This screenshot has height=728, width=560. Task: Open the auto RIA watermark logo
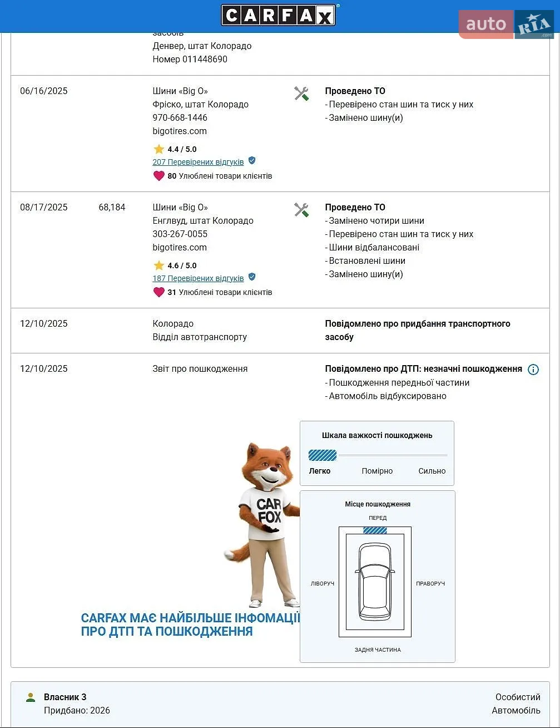click(506, 24)
